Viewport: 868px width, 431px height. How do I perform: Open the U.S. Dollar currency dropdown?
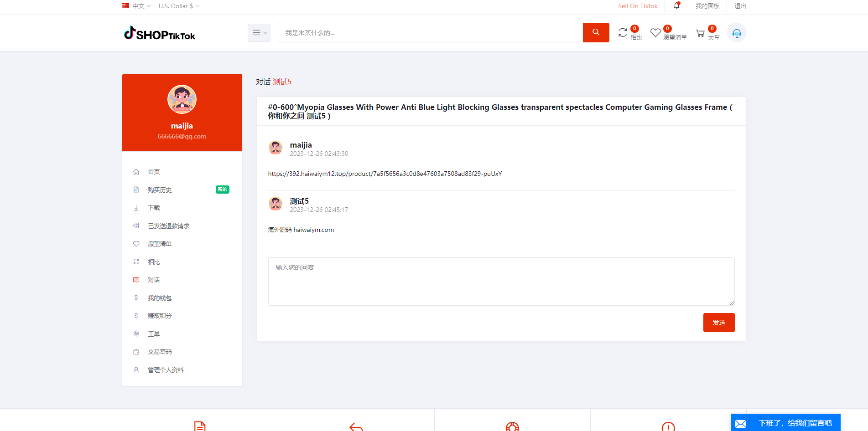(179, 6)
